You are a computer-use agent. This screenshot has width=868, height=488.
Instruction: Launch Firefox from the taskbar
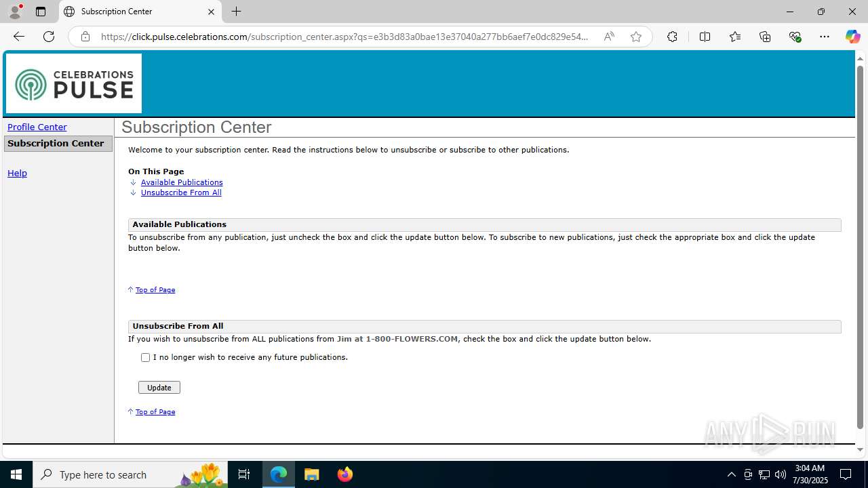(344, 474)
